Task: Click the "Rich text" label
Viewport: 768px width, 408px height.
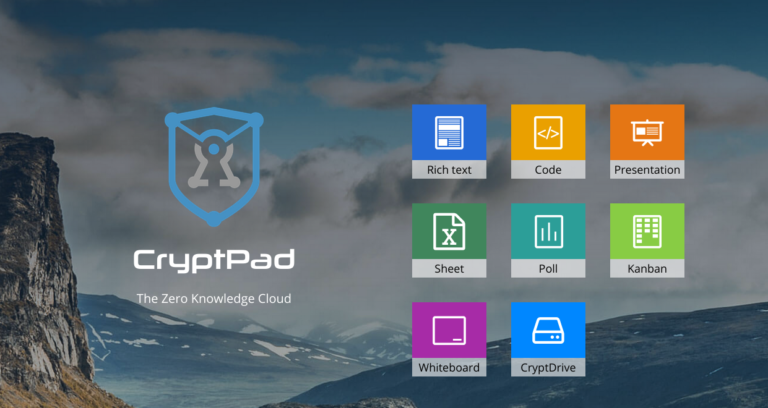Action: tap(449, 170)
